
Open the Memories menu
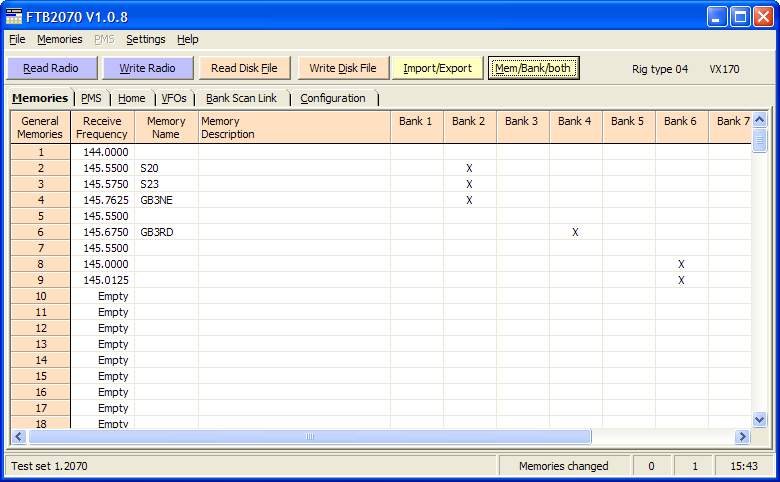[x=60, y=39]
